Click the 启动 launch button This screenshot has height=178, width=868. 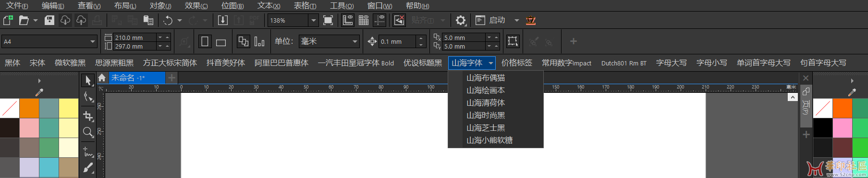tap(490, 20)
